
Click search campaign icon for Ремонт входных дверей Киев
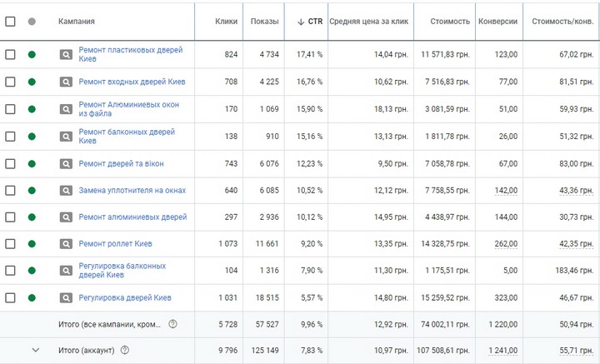[66, 82]
